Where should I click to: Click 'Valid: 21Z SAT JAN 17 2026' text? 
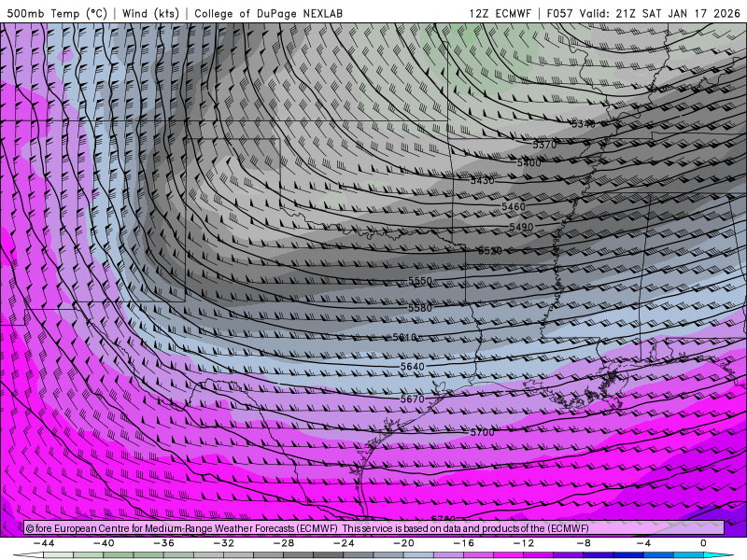[x=660, y=13]
